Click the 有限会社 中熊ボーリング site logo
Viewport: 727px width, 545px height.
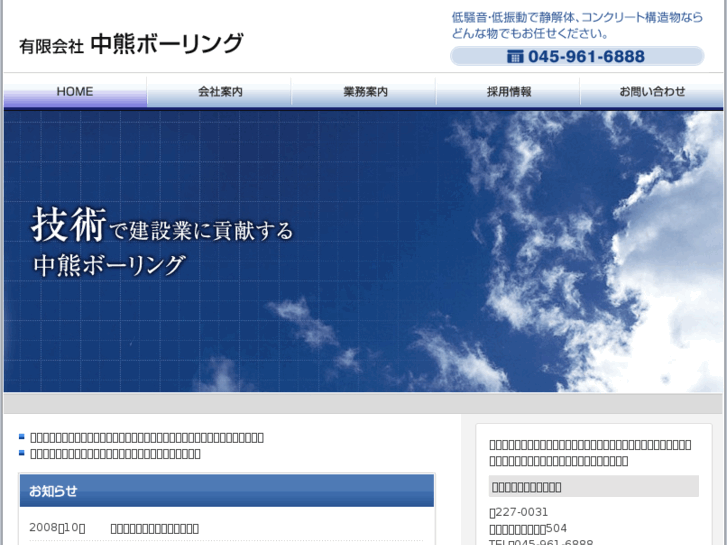pos(131,44)
